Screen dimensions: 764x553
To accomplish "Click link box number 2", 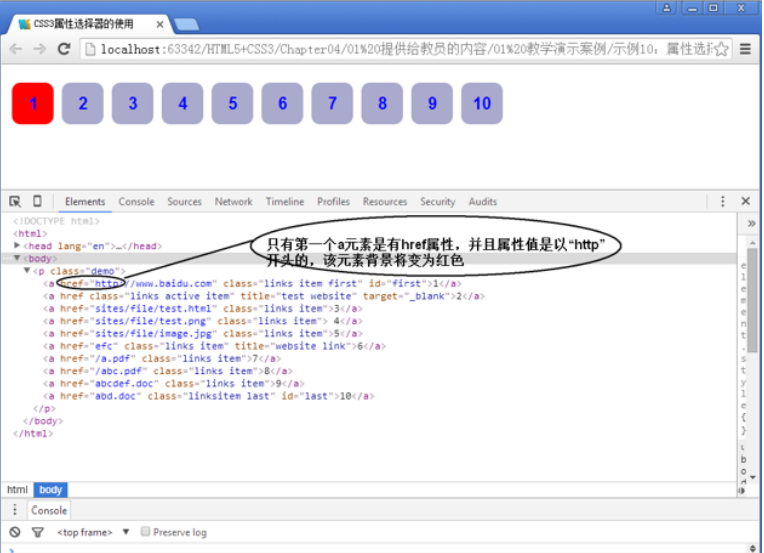I will (82, 103).
